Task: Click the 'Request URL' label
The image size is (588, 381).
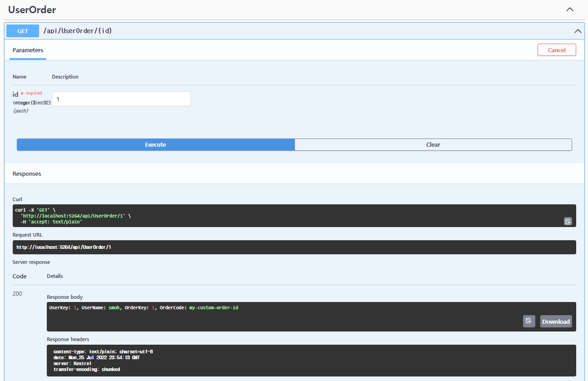Action: [x=27, y=235]
